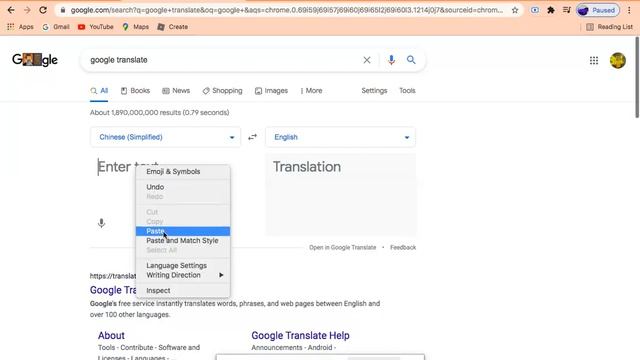Image resolution: width=640 pixels, height=360 pixels.
Task: Expand the Writing Direction submenu
Action: tap(183, 275)
